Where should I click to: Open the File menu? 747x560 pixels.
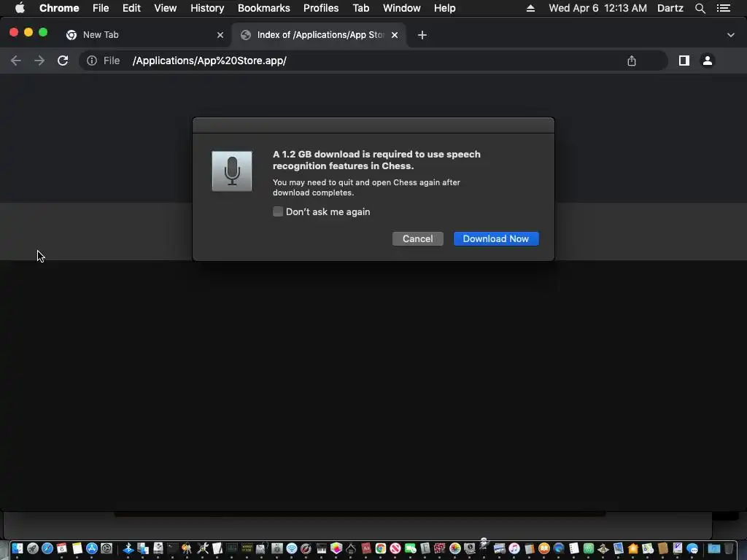[101, 8]
